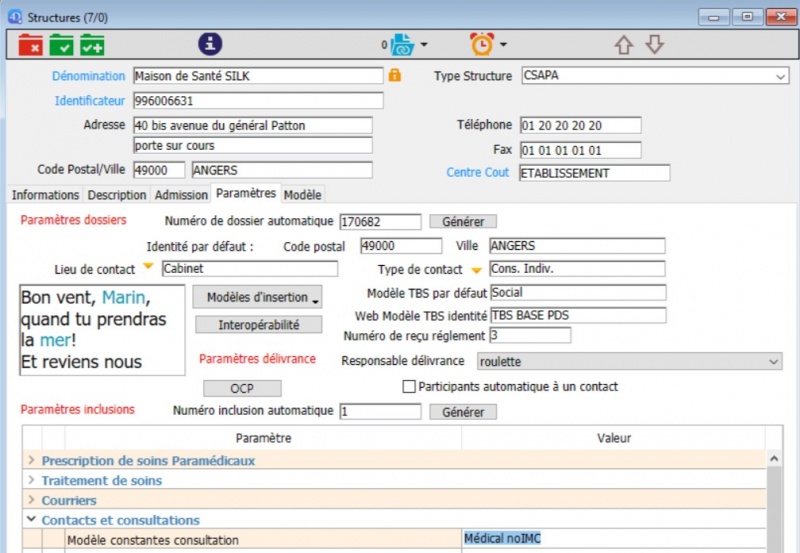
Task: Click the green validate folder icon
Action: click(62, 45)
